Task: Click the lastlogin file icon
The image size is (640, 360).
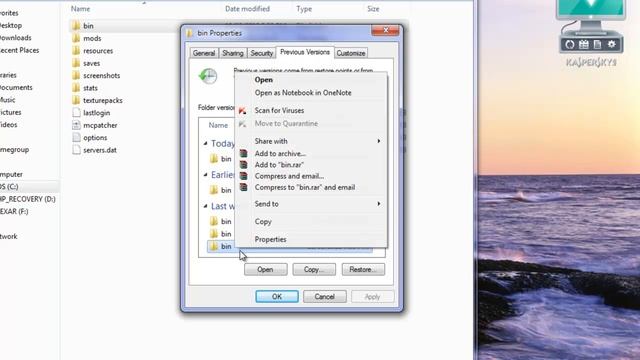Action: [x=76, y=113]
